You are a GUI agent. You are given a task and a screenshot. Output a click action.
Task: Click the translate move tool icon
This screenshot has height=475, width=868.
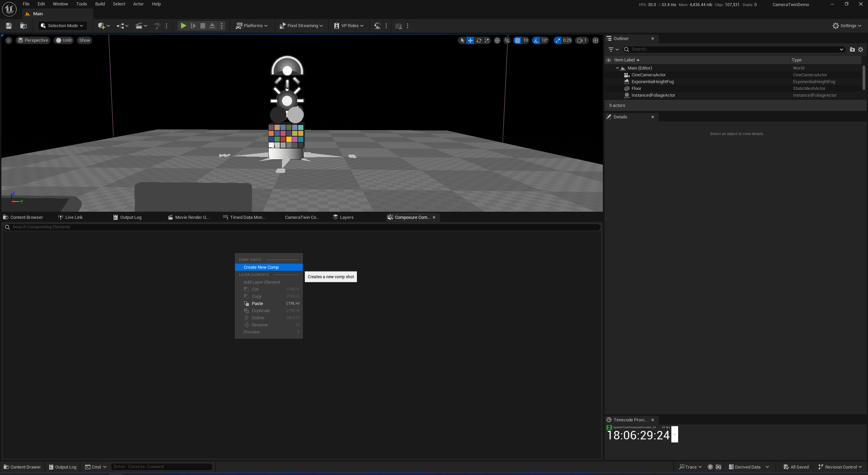470,40
